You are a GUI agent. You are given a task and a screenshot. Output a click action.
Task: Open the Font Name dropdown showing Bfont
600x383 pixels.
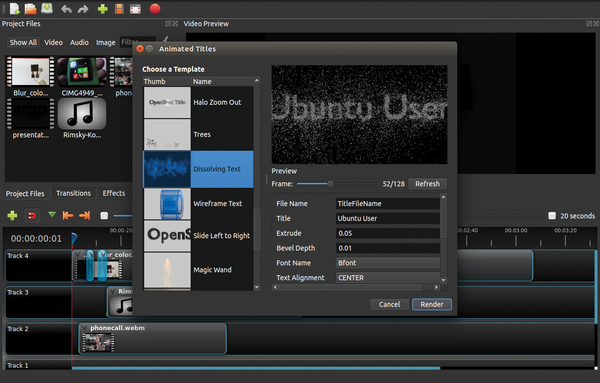point(388,263)
